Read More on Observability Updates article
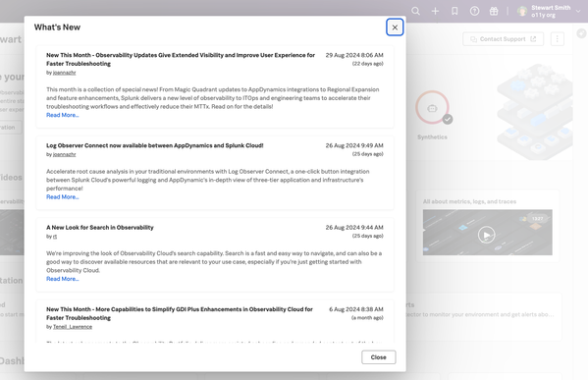Viewport: 588px width, 380px height. click(x=62, y=115)
